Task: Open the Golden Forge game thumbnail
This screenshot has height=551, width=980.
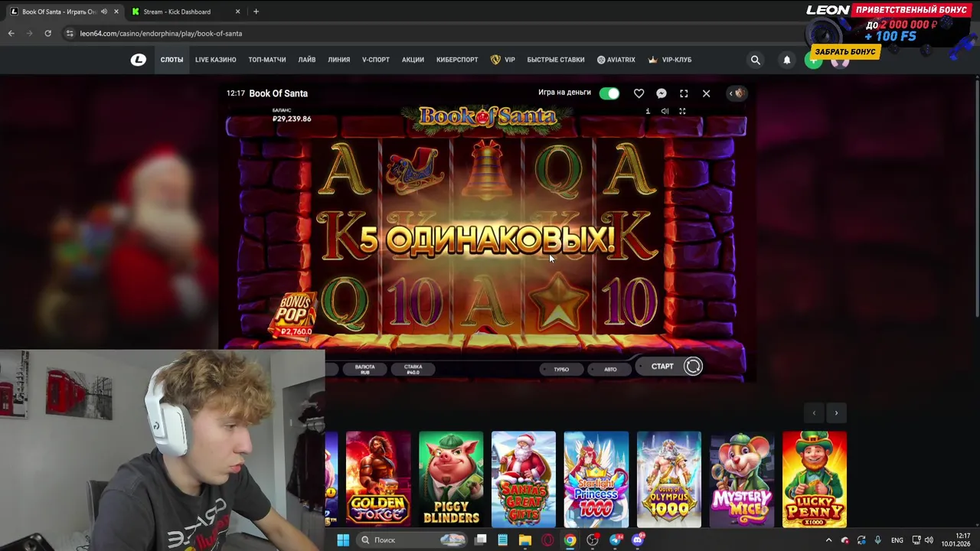Action: (378, 479)
